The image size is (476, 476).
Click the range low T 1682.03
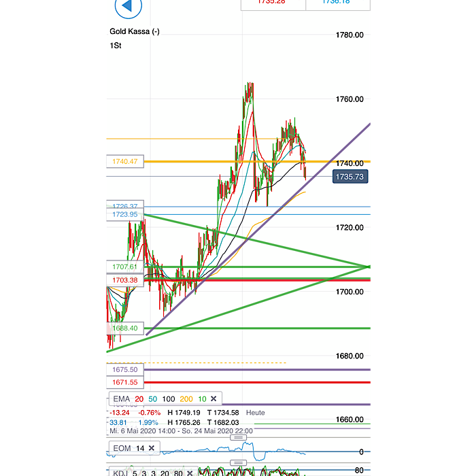coord(223,422)
